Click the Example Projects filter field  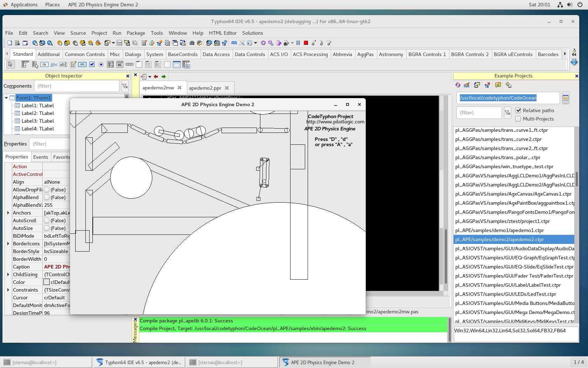(479, 113)
